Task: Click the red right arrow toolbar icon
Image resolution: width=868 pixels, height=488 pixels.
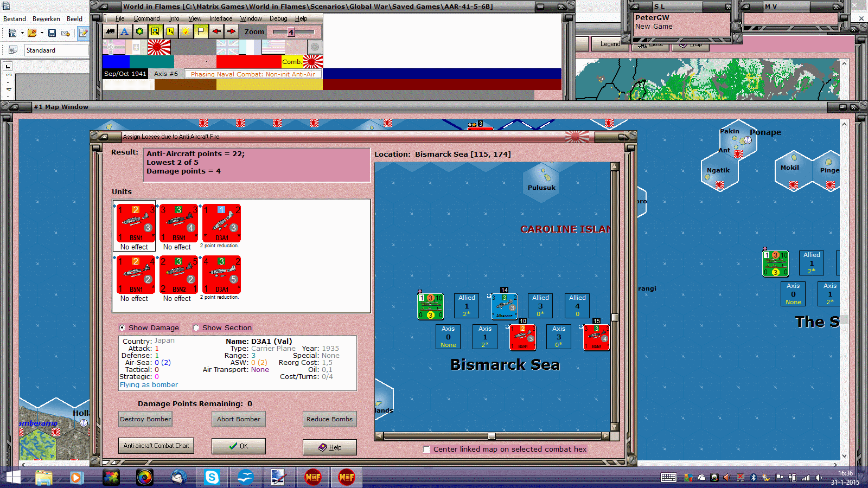Action: click(x=232, y=31)
